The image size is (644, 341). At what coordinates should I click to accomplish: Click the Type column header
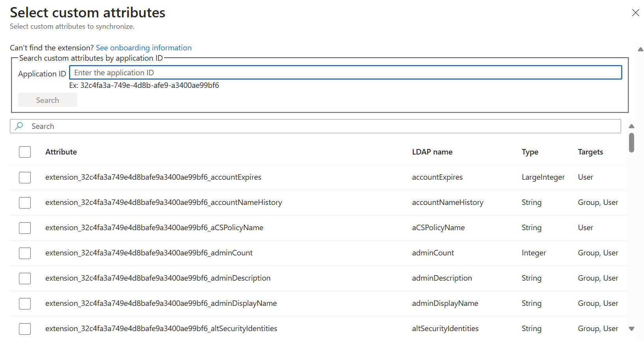[530, 152]
